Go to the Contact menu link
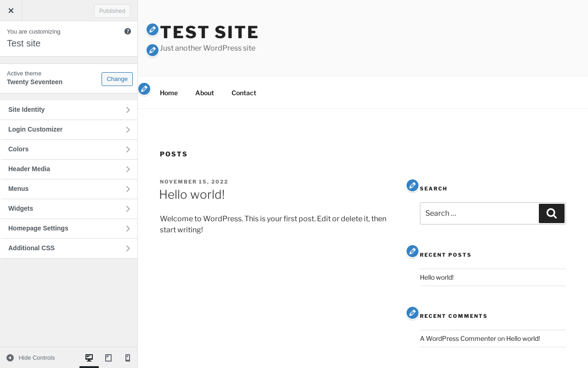588x368 pixels. [x=243, y=93]
